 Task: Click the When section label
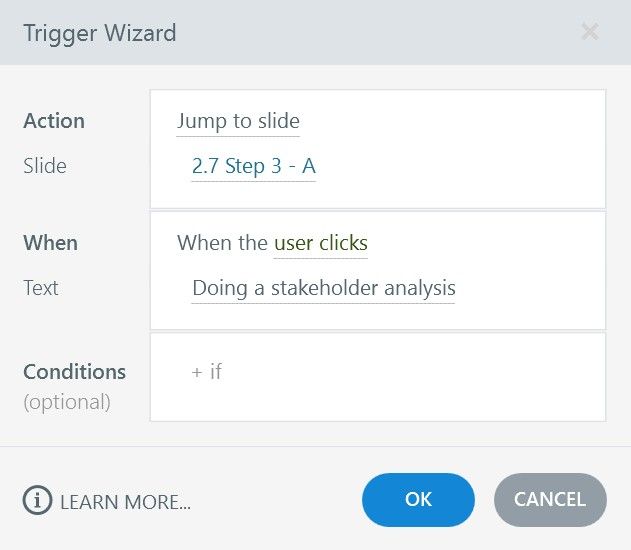point(50,243)
